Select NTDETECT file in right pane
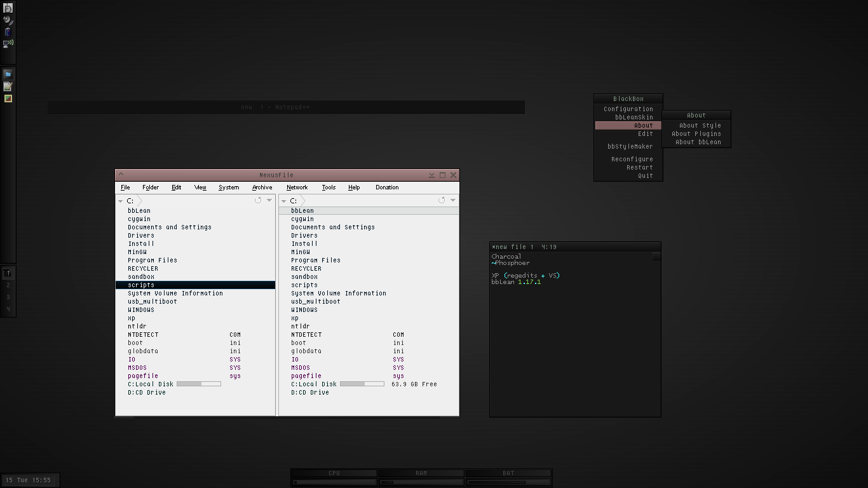 369,334
